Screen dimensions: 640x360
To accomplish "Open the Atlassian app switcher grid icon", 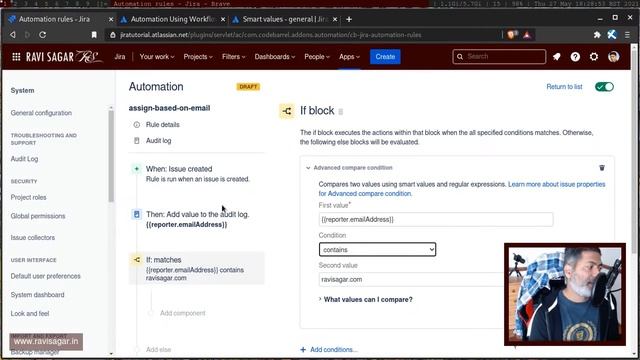I will tap(16, 57).
